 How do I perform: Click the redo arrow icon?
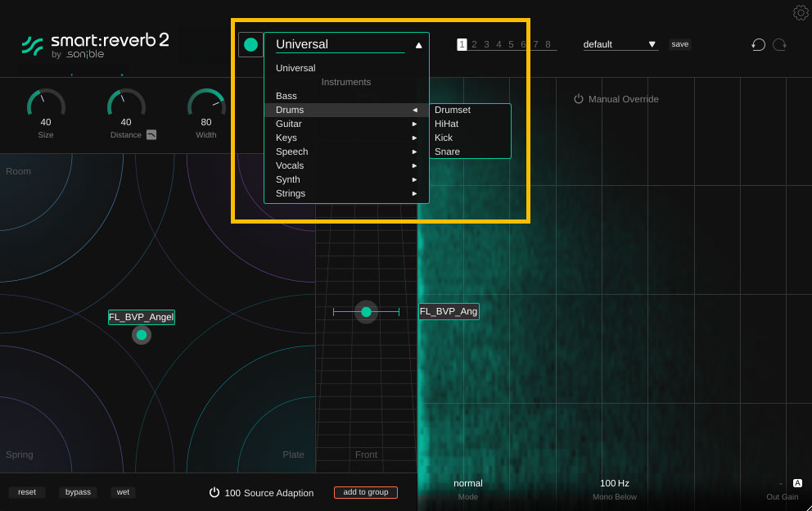[780, 44]
